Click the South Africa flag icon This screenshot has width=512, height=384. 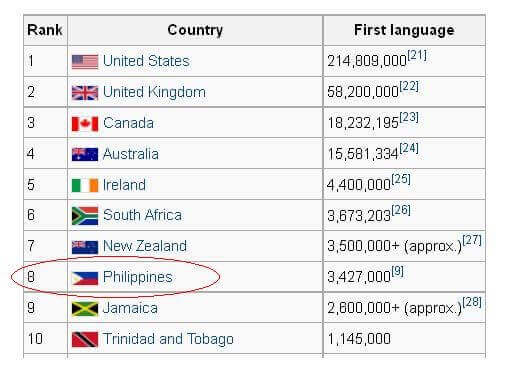85,216
